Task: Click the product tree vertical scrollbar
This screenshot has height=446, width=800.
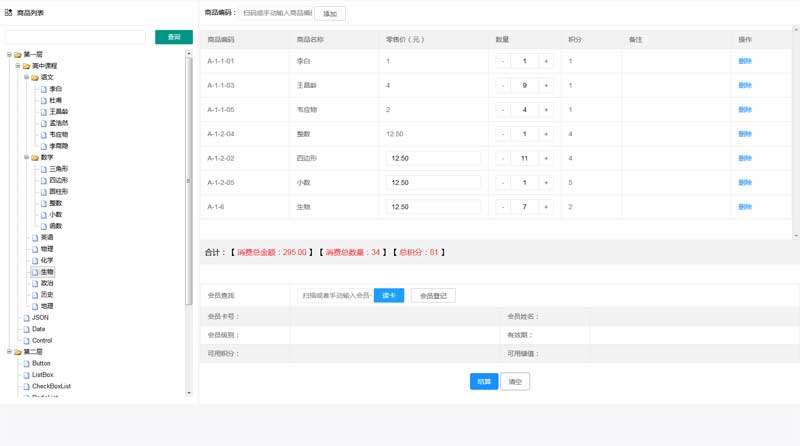Action: point(188,181)
